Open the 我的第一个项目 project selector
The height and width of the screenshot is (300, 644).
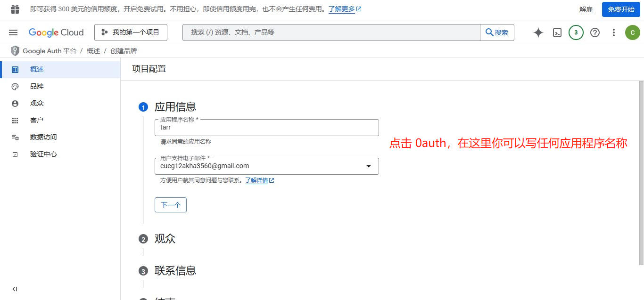coord(130,32)
